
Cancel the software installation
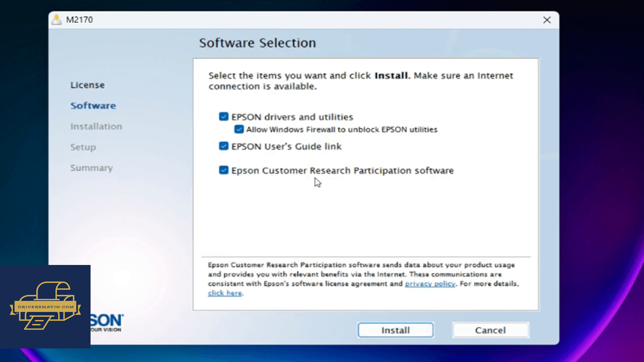click(491, 330)
